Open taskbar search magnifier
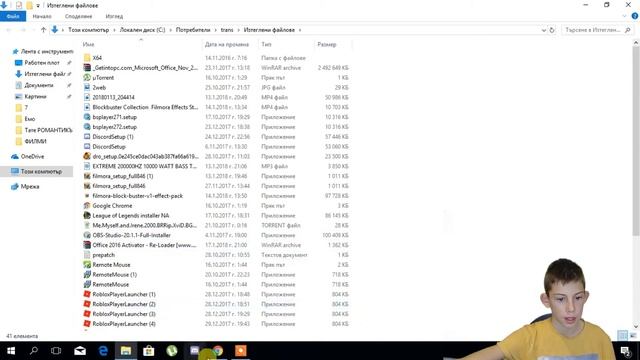640x360 pixels. [x=34, y=351]
